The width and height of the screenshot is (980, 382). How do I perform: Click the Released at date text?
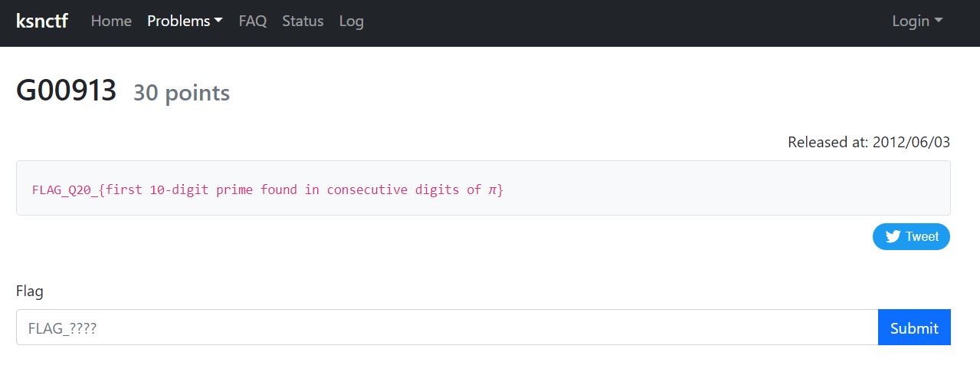pos(869,142)
